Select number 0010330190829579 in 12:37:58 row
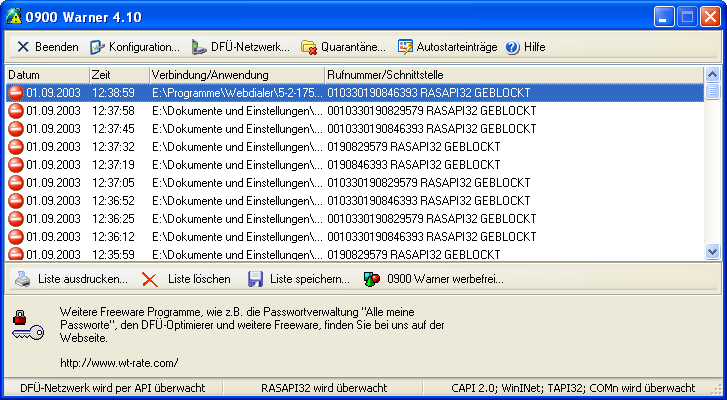 [375, 111]
